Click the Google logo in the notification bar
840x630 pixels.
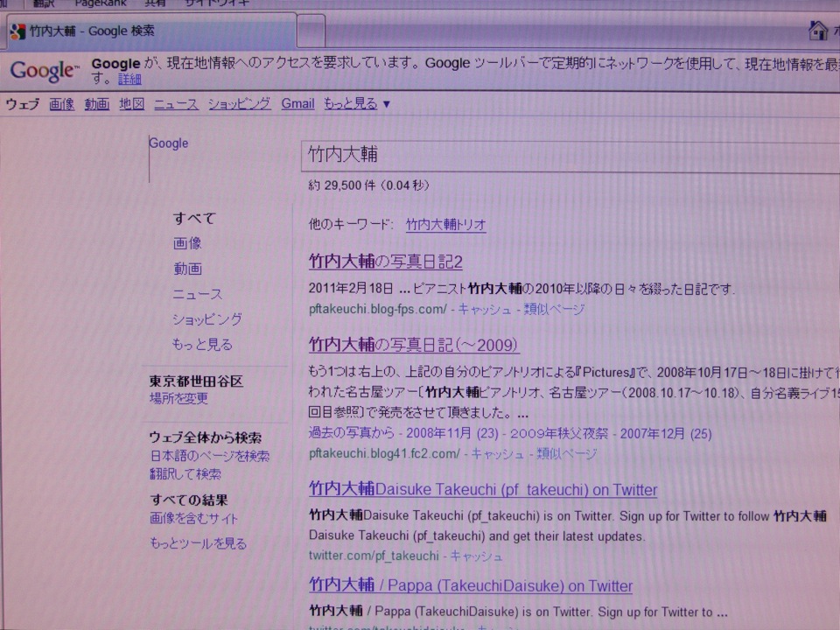[45, 71]
